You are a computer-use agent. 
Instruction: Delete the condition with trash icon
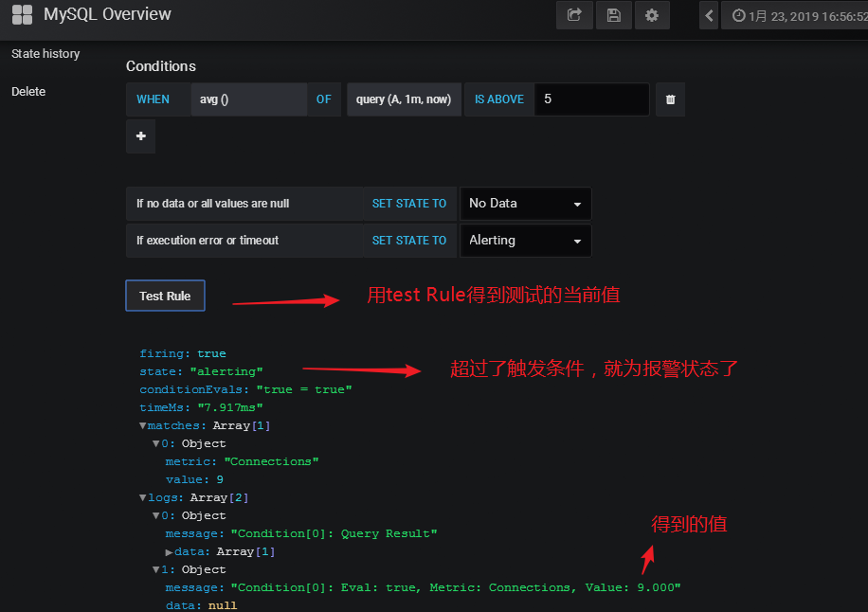pyautogui.click(x=670, y=99)
